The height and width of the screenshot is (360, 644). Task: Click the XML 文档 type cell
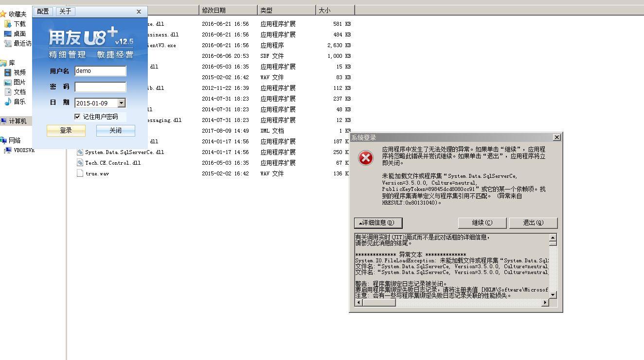(272, 131)
